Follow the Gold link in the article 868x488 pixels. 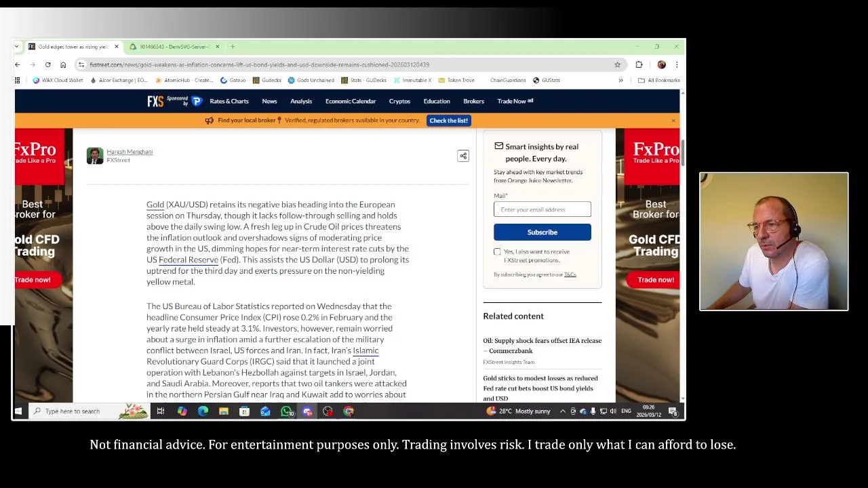click(x=155, y=205)
